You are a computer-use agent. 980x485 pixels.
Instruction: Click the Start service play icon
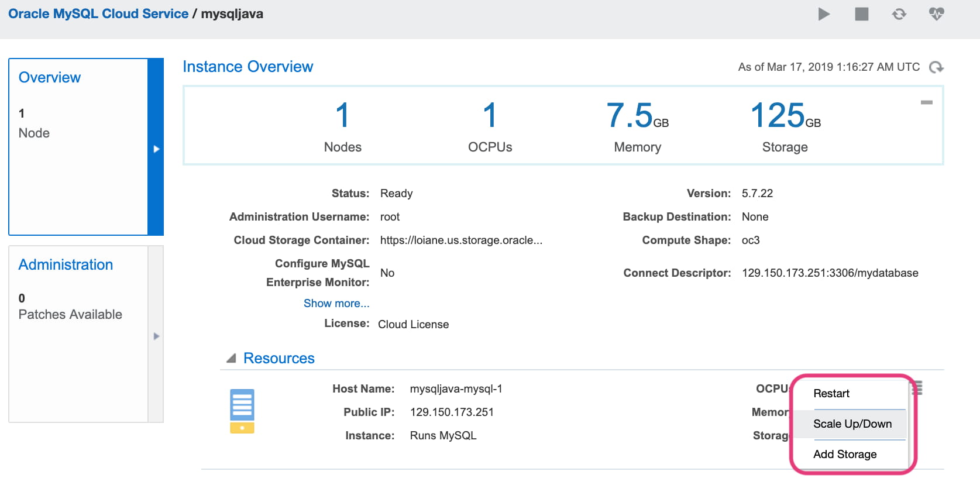824,14
